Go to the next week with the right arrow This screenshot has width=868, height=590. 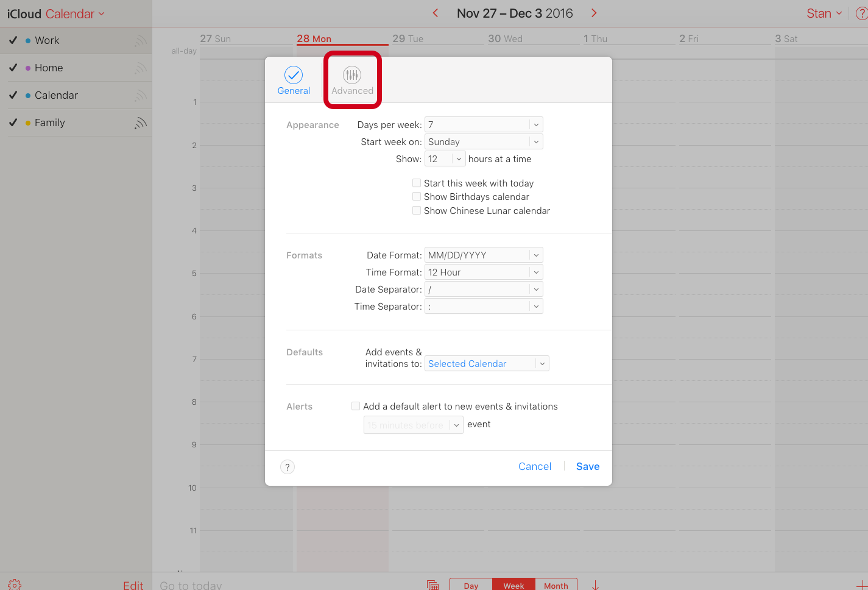(594, 12)
